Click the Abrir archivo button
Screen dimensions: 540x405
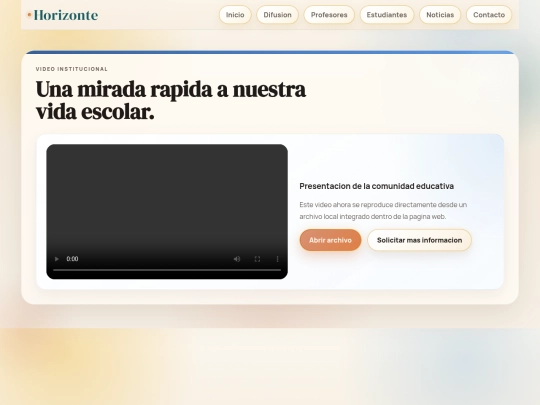[330, 240]
